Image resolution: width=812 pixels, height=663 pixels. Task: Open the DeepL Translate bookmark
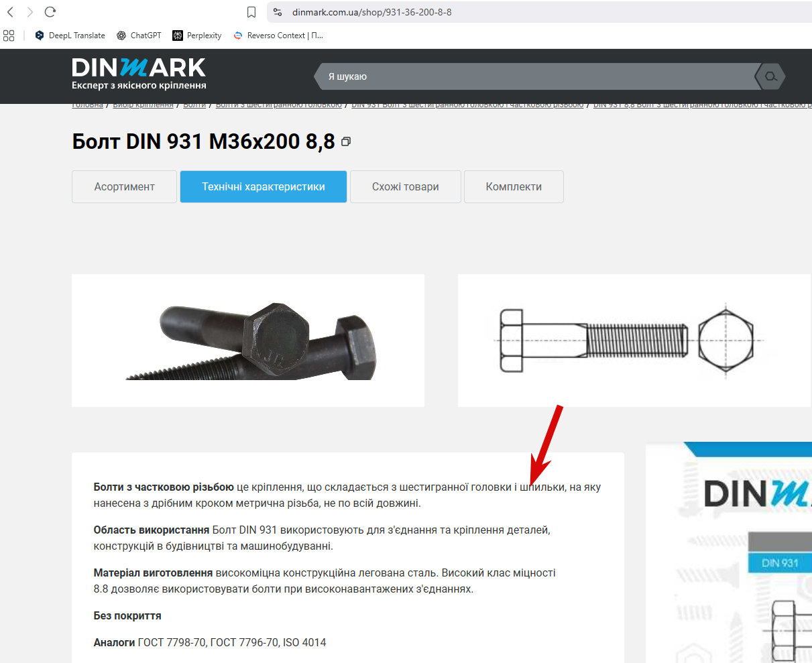click(x=70, y=36)
